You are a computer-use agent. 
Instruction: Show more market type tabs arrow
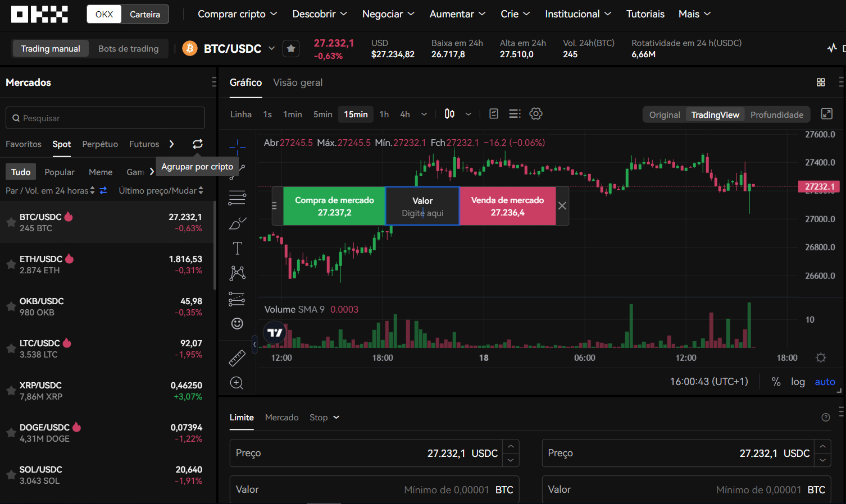click(x=171, y=144)
